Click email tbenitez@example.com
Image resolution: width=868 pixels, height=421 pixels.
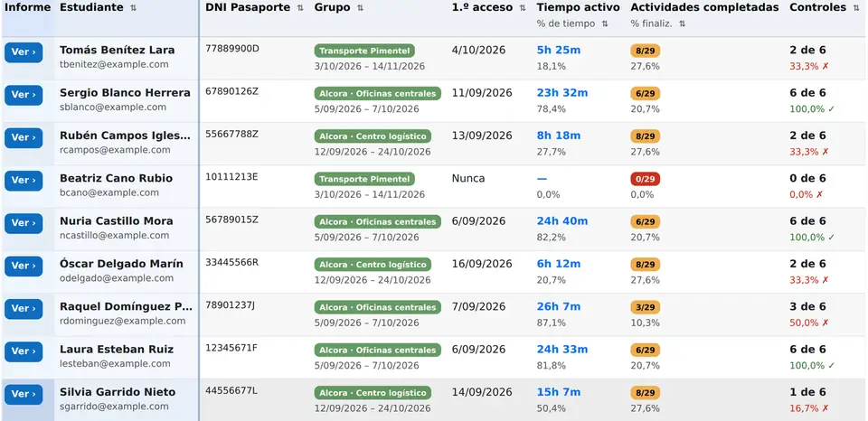[x=114, y=64]
